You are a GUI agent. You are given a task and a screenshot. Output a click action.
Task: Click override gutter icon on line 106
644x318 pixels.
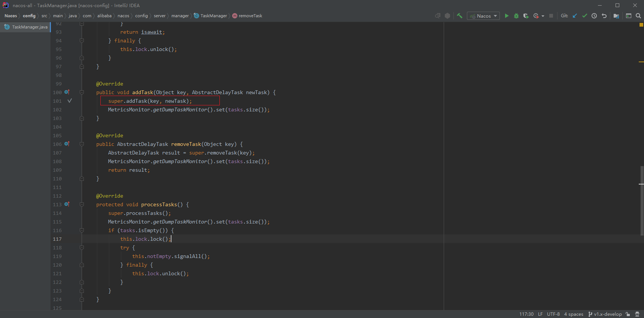click(x=67, y=144)
